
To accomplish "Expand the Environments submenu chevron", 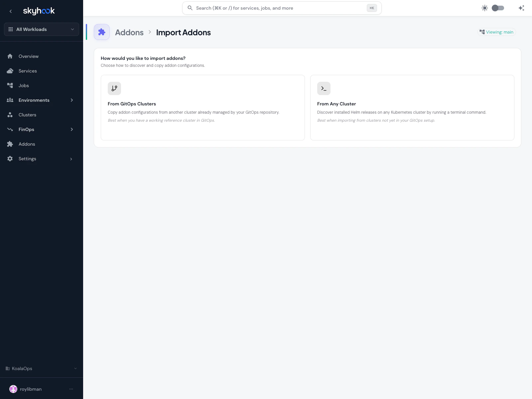I will tap(72, 100).
